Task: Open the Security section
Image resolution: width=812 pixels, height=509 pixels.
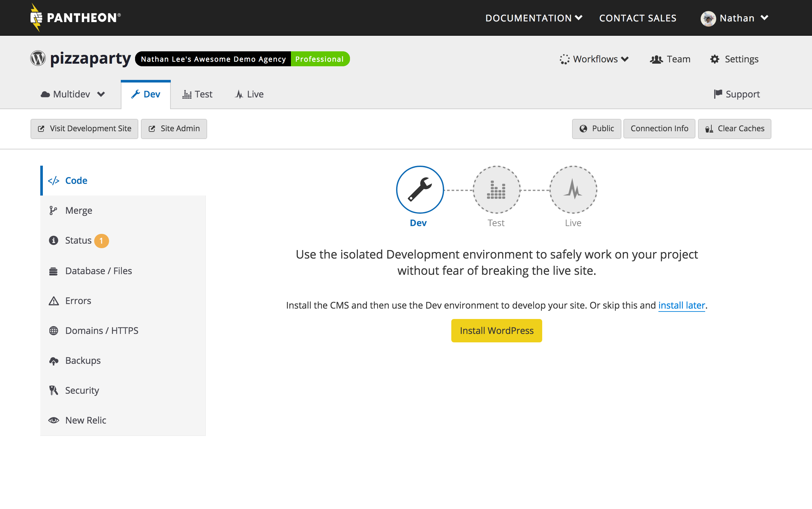Action: 123,390
